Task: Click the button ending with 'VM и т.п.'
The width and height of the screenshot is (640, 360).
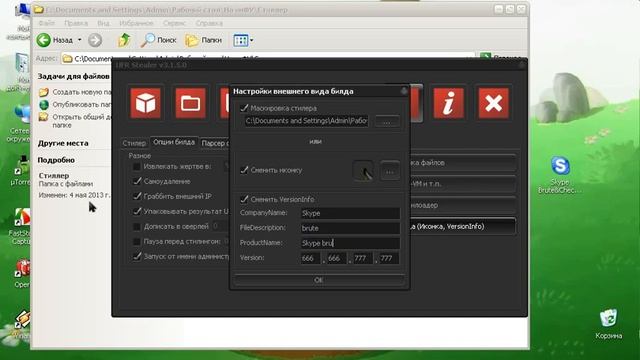Action: tap(463, 184)
